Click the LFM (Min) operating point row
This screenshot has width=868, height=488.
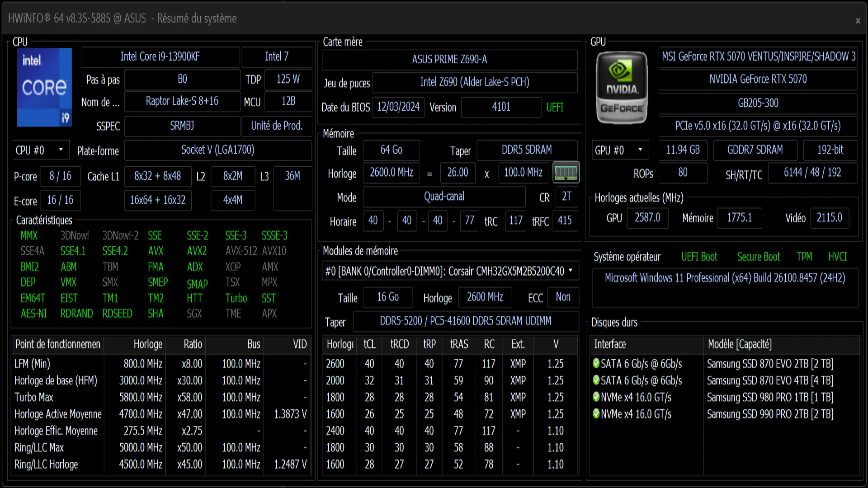tap(160, 364)
